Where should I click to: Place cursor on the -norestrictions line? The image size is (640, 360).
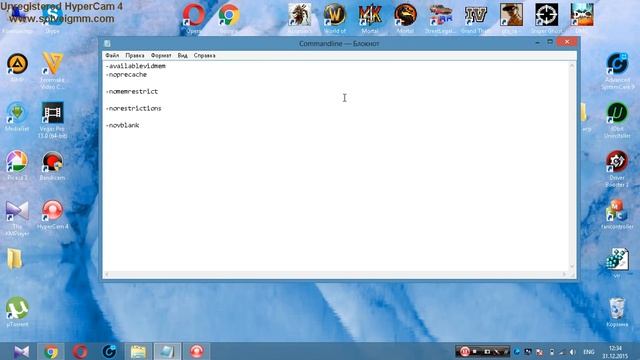[133, 108]
